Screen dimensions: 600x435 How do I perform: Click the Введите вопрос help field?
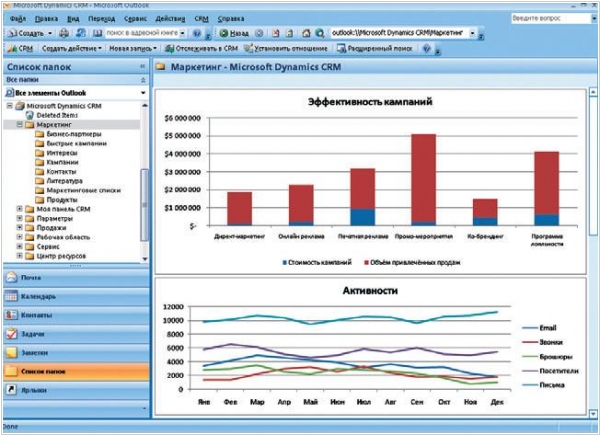551,18
